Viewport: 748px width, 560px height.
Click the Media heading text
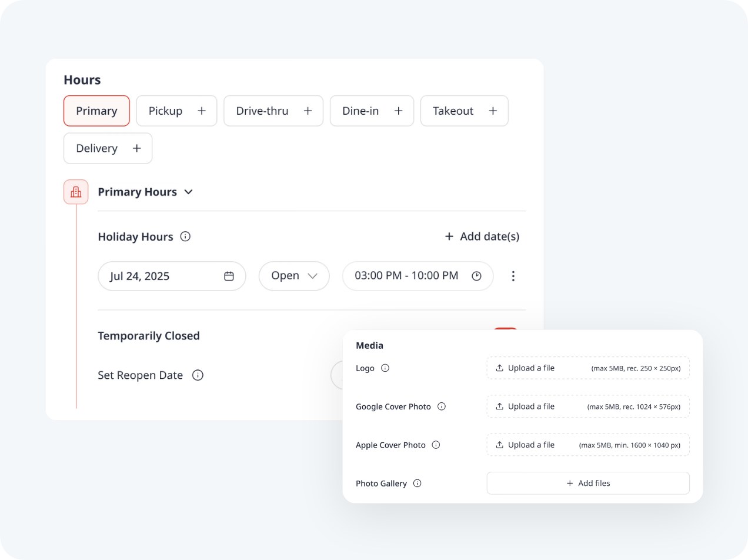(x=369, y=345)
